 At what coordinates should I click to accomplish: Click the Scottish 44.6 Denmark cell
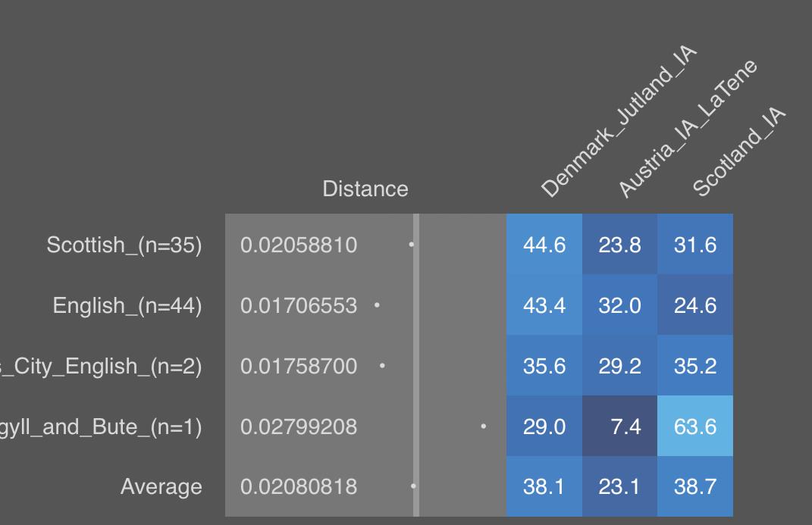point(544,245)
